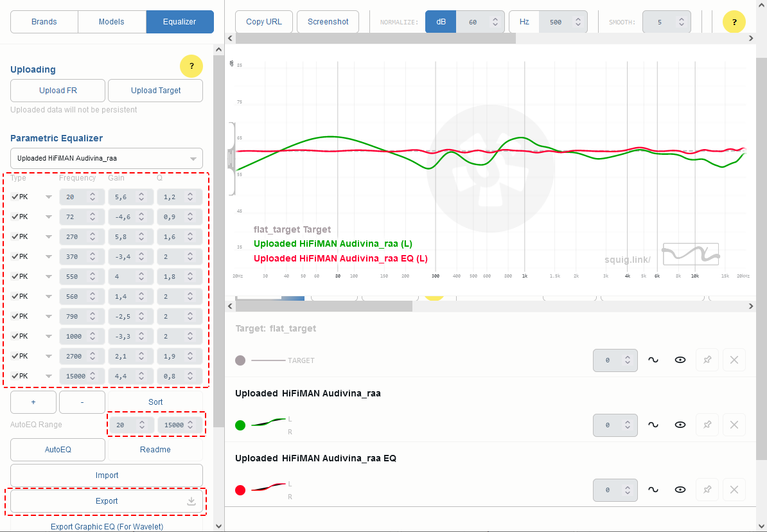Screen dimensions: 767x532
Task: Select the Equalizer tab
Action: [179, 22]
